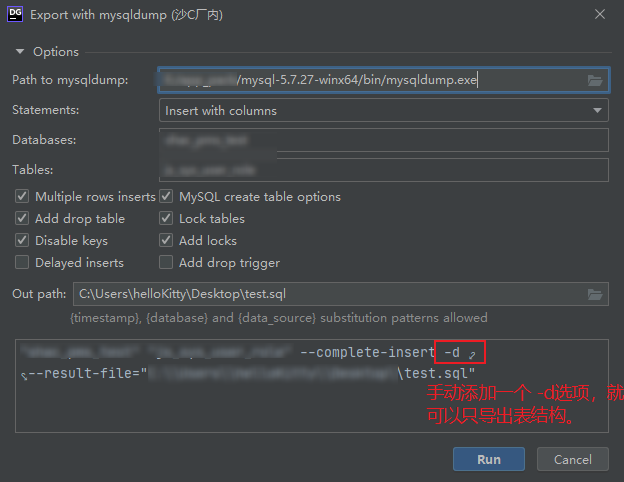The image size is (624, 482).
Task: Click the Statements label
Action: (46, 110)
